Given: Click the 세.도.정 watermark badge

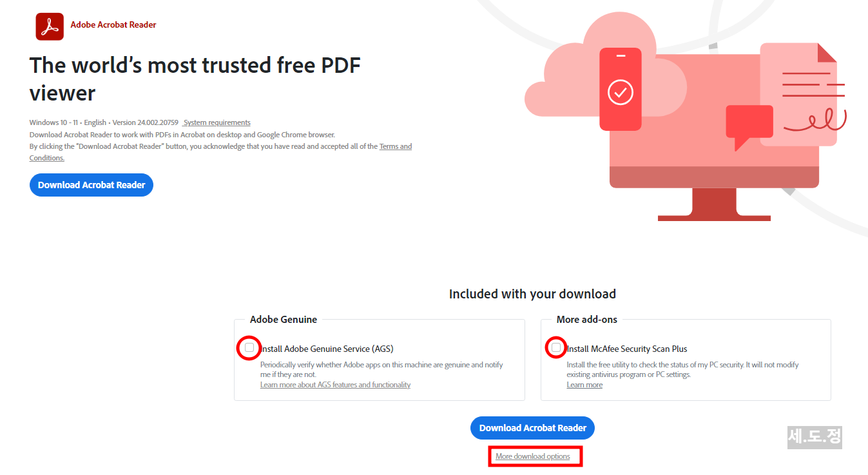Looking at the screenshot, I should coord(815,437).
